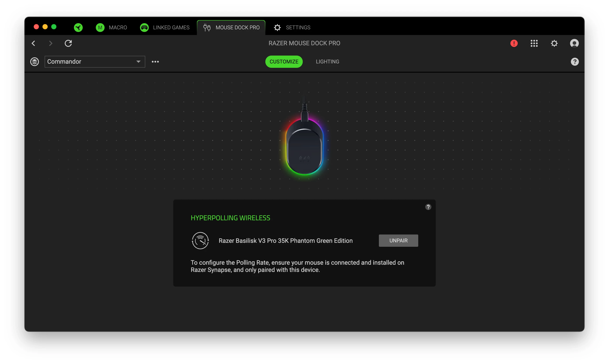Click the Mouse Dock Pro device image
This screenshot has height=364, width=609.
(x=304, y=147)
